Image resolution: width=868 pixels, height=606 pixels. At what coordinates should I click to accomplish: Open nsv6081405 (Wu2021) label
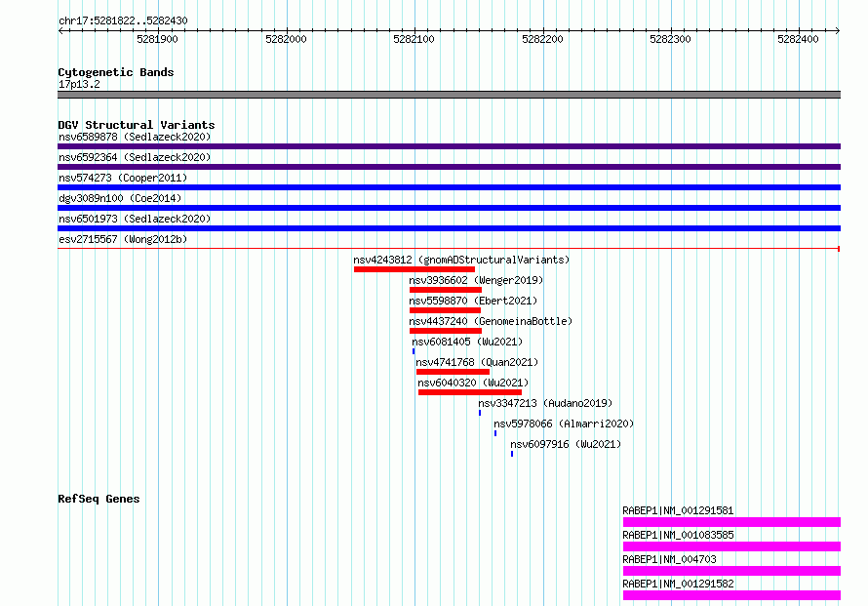467,342
